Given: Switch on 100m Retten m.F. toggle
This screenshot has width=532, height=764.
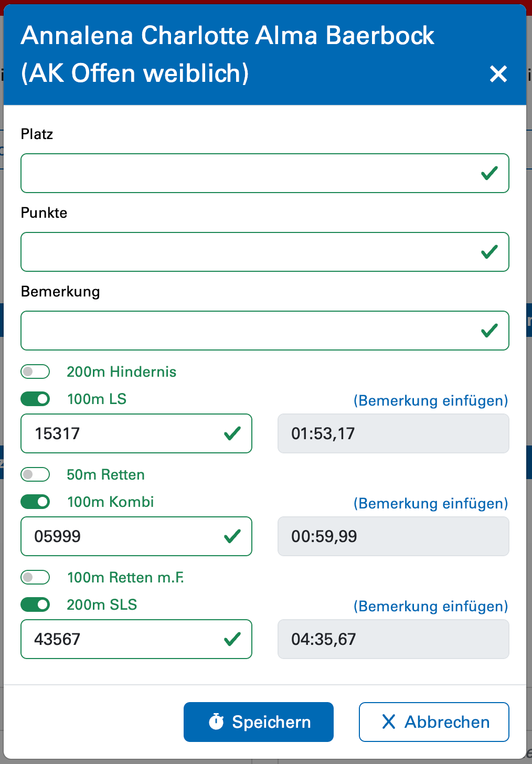Looking at the screenshot, I should tap(35, 577).
